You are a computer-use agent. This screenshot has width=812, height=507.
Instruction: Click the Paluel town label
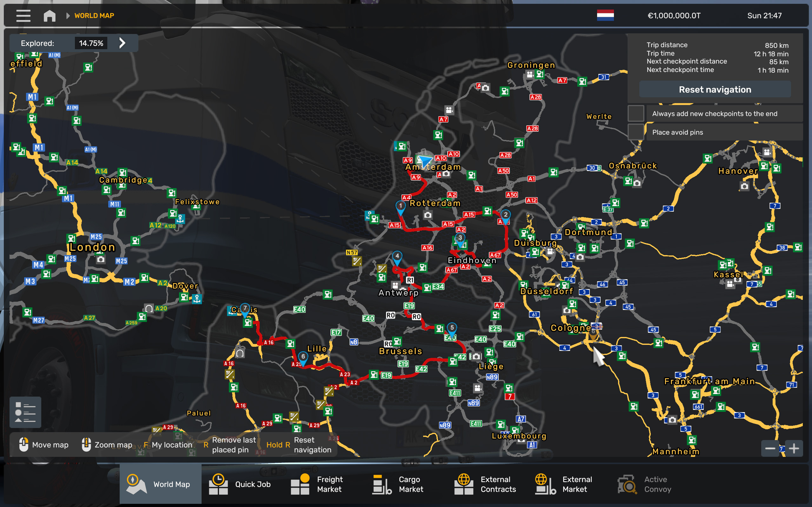point(199,413)
